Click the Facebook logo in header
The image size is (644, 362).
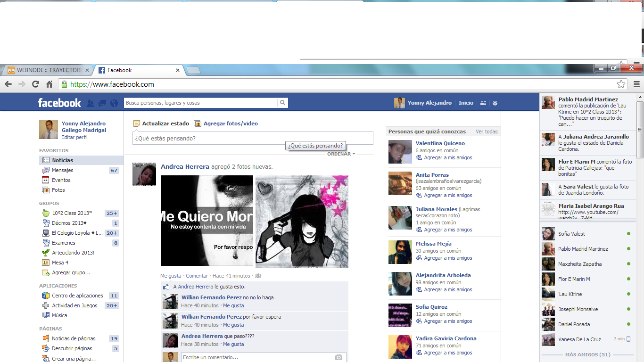coord(59,103)
